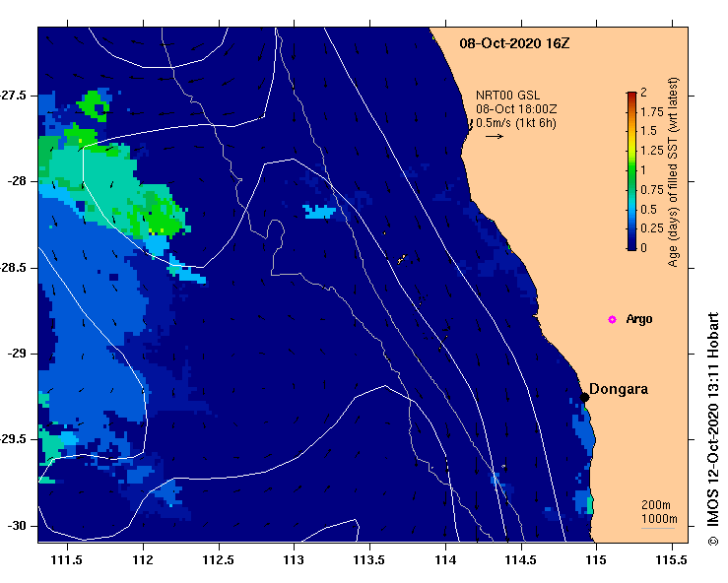Click latitude axis label -29.5
The image size is (728, 583).
(x=13, y=439)
